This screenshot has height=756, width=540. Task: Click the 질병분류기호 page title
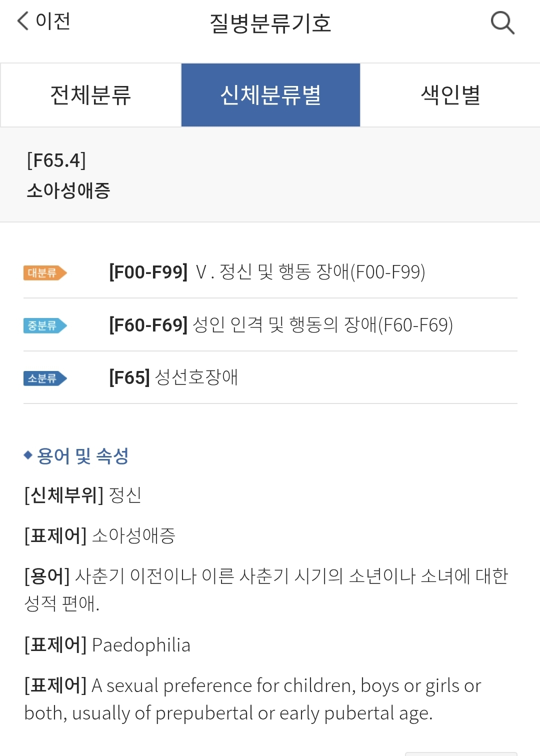pos(270,23)
